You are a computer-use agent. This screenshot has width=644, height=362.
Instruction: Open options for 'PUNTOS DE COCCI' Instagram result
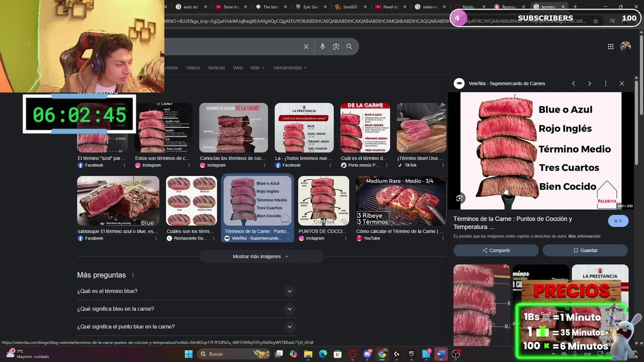[346, 238]
